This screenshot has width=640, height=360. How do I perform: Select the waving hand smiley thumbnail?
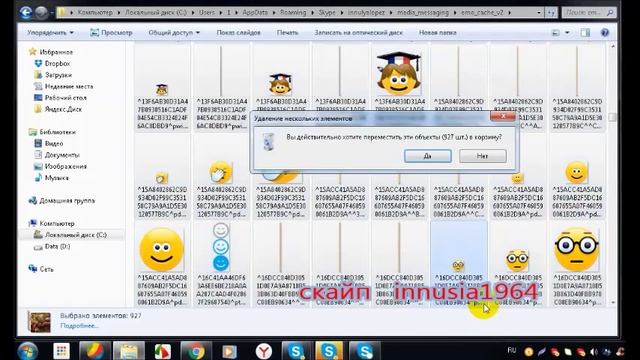coord(221,172)
